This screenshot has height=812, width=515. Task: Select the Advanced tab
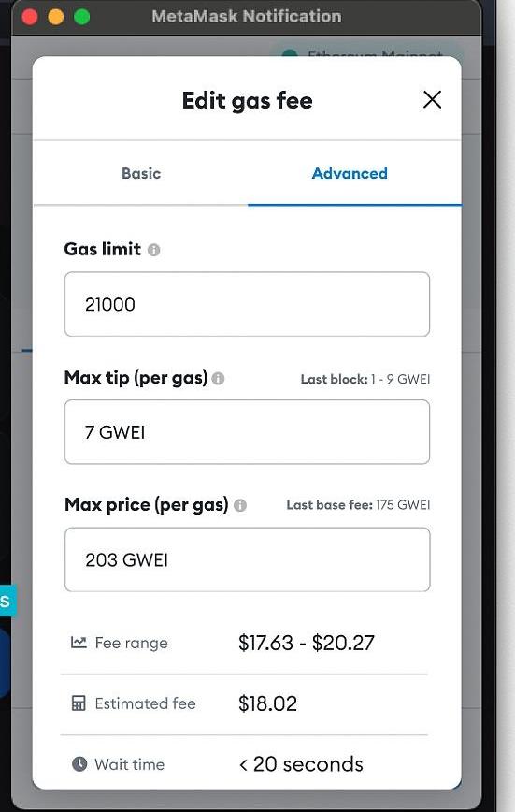[x=350, y=173]
